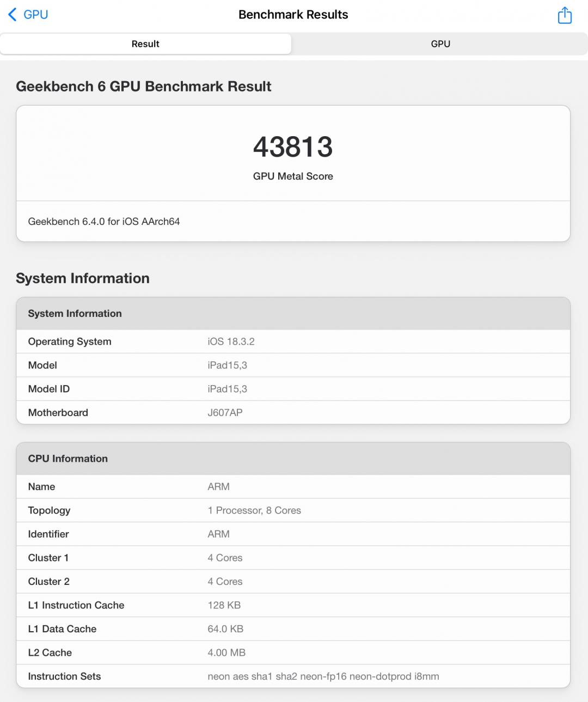Tap the Model iPad15,3 row
Viewport: 588px width, 702px height.
coord(293,365)
